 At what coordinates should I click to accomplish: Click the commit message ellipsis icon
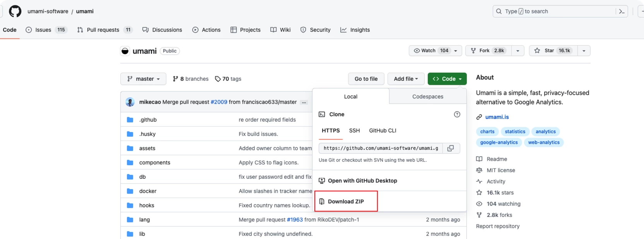(x=304, y=102)
